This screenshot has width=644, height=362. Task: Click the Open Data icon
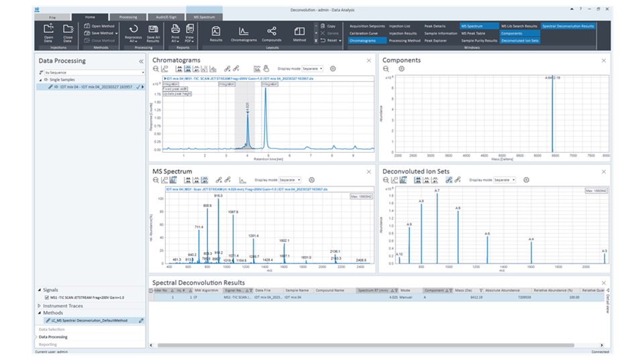click(x=48, y=29)
